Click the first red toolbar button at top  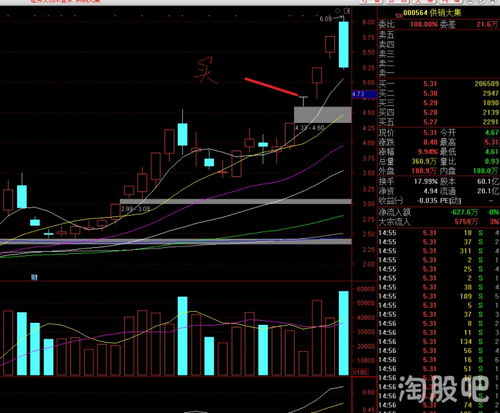(371, 1)
